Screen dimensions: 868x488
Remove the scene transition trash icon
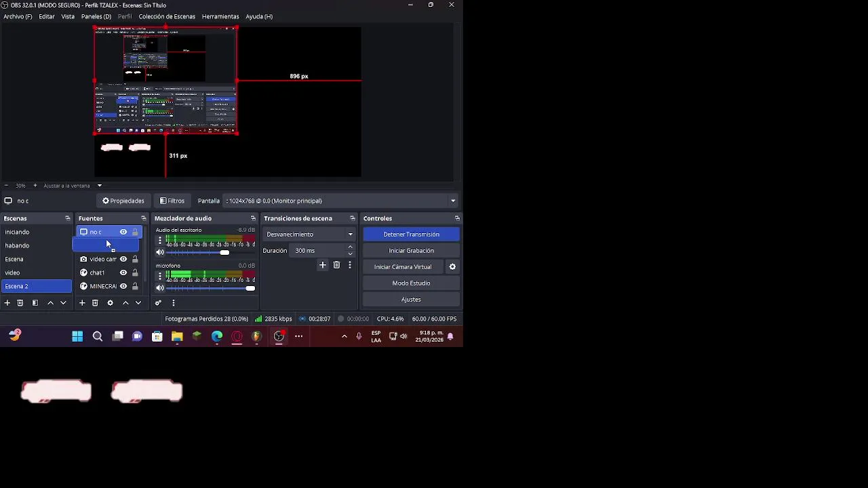tap(336, 265)
